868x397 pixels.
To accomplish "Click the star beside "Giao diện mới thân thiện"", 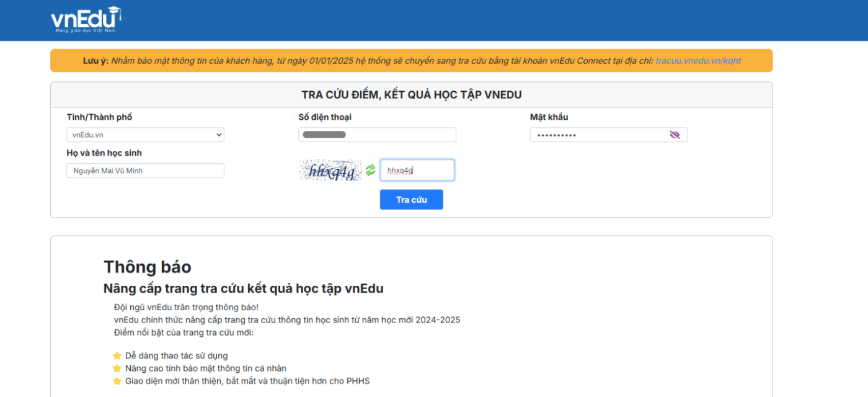I will point(117,381).
